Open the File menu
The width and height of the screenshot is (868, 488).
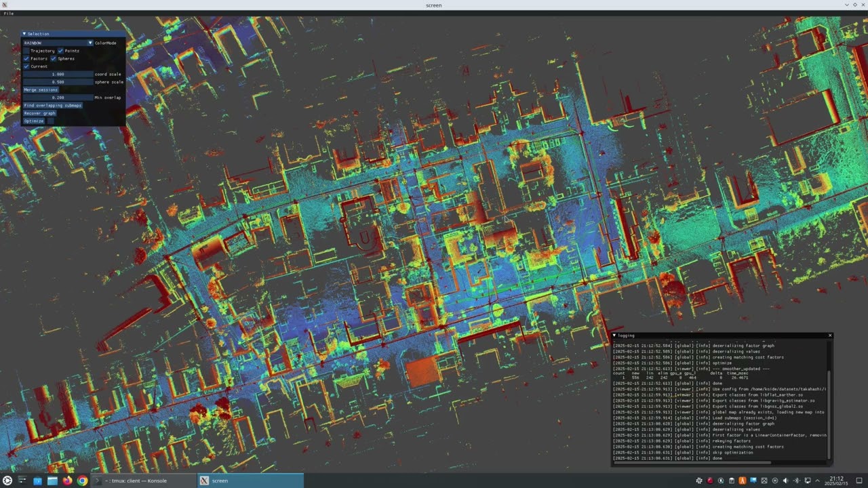9,14
